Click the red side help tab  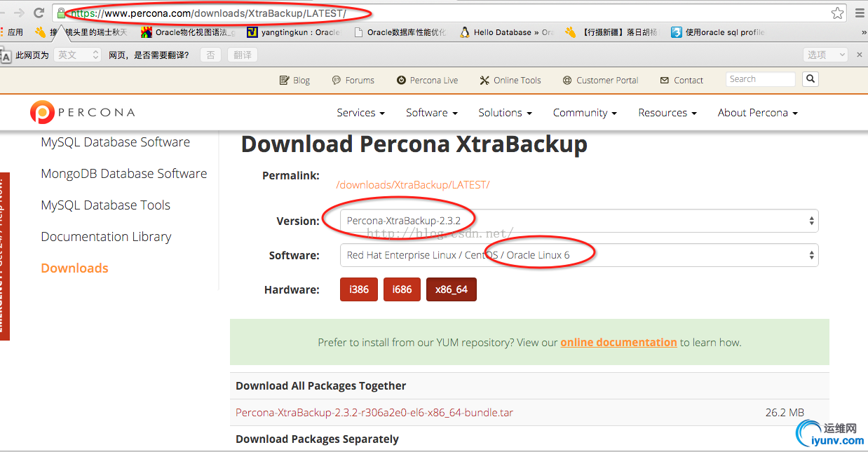pyautogui.click(x=5, y=256)
